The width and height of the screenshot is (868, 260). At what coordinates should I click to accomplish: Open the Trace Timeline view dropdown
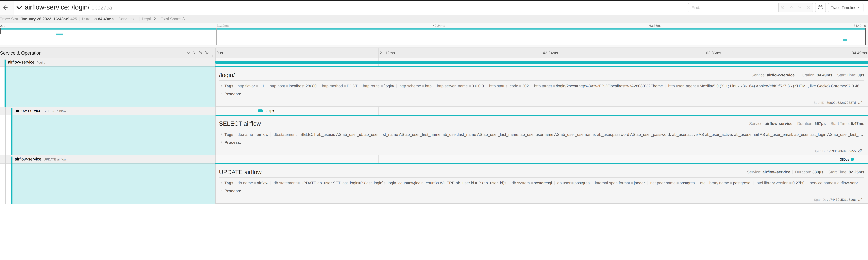pyautogui.click(x=845, y=7)
